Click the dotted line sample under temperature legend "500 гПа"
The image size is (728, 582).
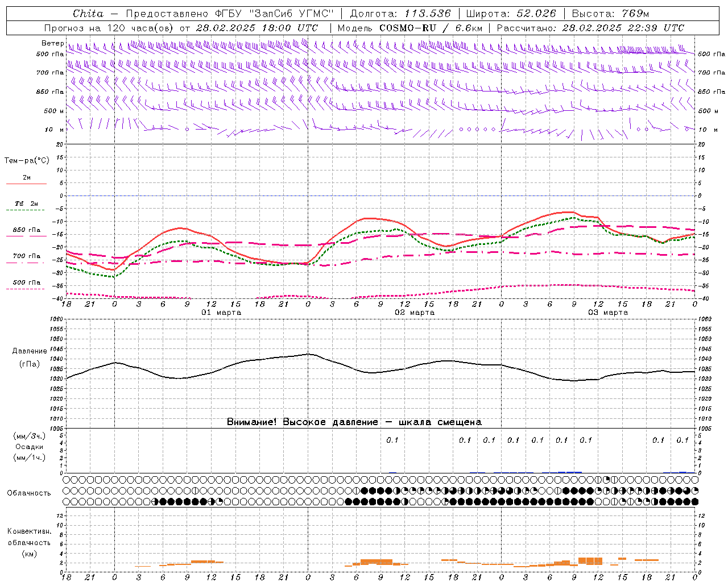click(26, 289)
